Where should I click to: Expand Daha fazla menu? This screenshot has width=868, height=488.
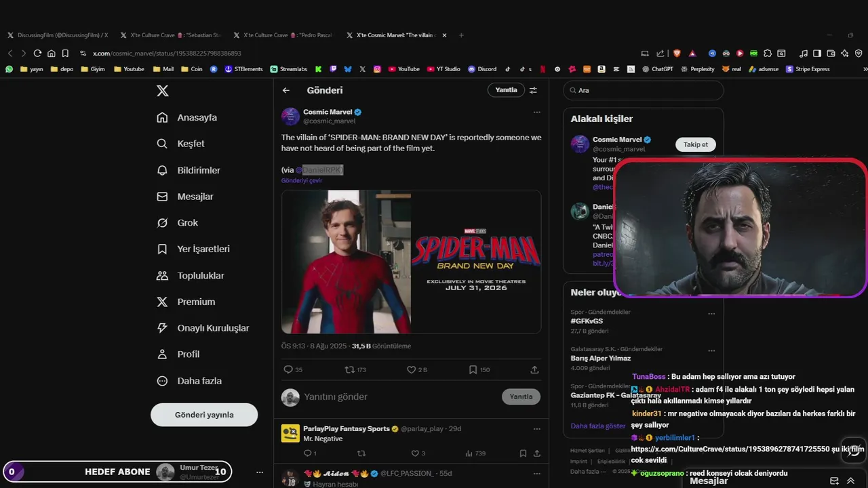(x=189, y=381)
